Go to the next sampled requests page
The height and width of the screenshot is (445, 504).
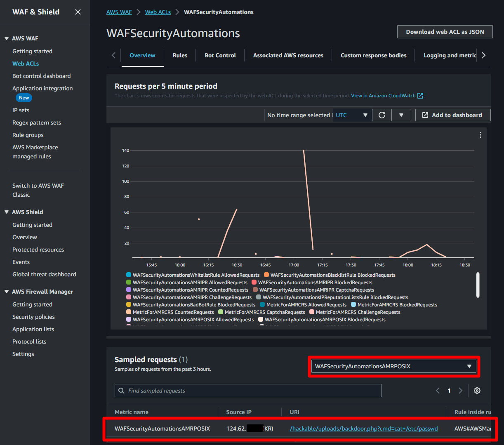point(460,391)
